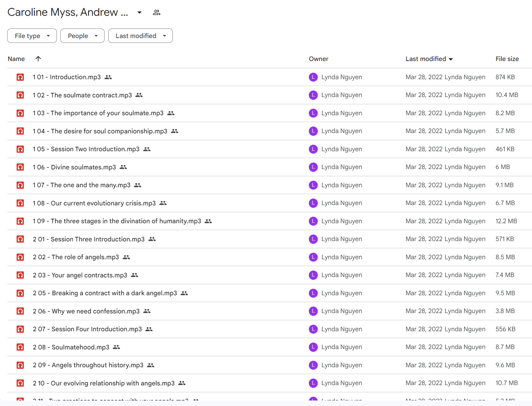
Task: Select file 1 02 - The soulmate contract.mp3
Action: pos(82,95)
